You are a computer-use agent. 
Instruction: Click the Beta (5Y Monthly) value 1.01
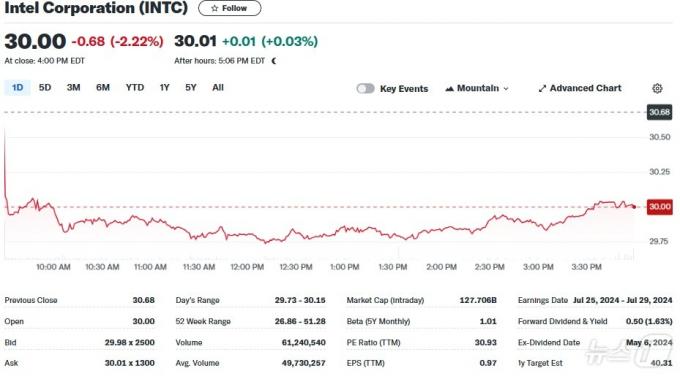click(x=488, y=321)
